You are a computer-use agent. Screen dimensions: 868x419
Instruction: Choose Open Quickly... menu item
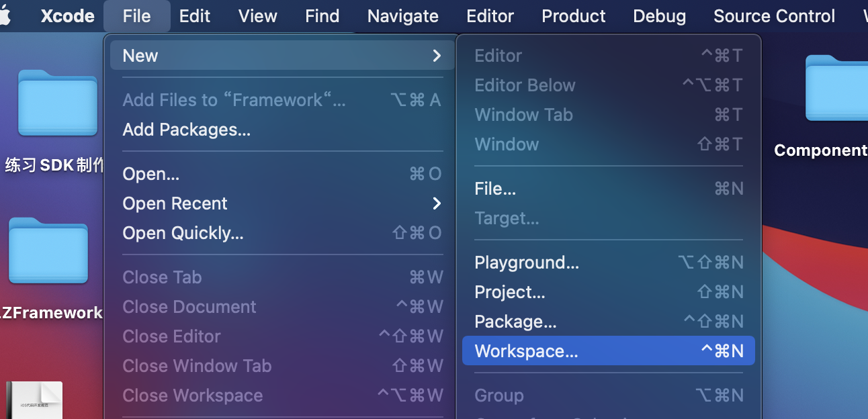coord(281,233)
